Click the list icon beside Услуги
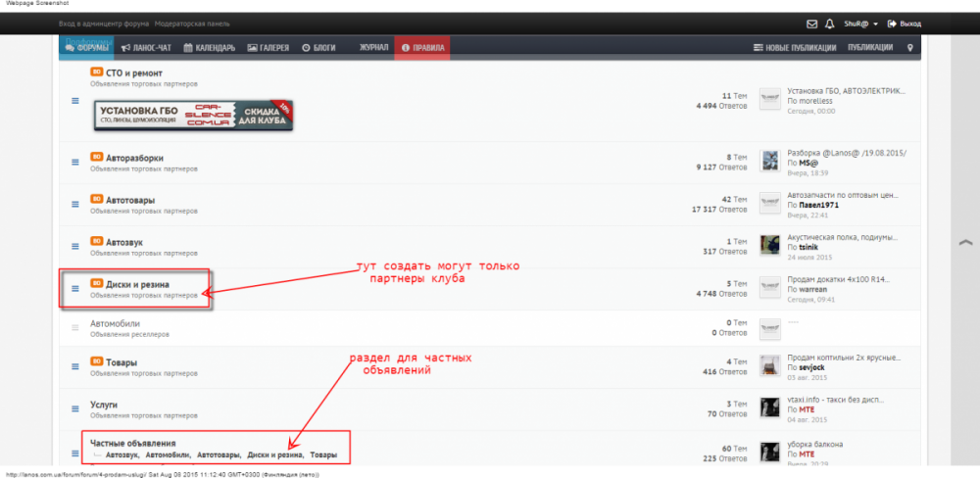The height and width of the screenshot is (478, 980). (x=74, y=407)
